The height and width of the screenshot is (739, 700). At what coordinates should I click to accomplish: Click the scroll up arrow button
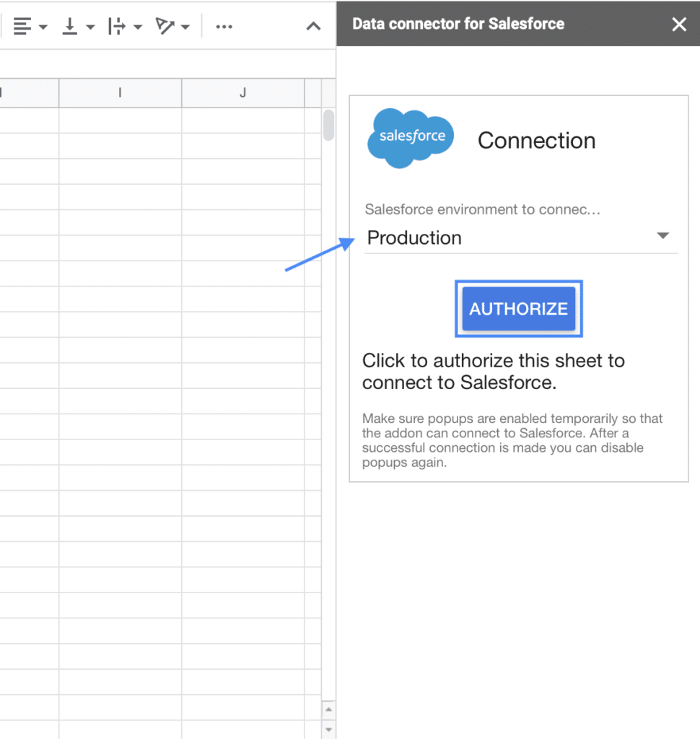[x=328, y=709]
